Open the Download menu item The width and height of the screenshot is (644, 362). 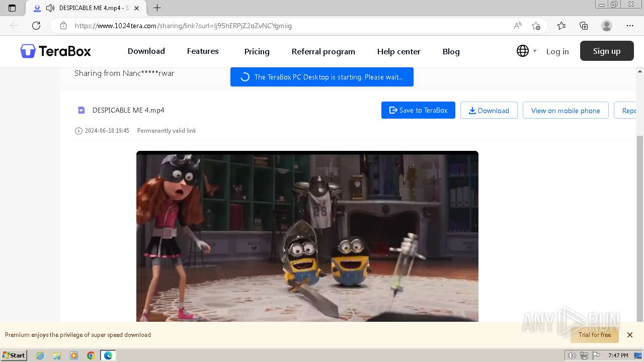point(146,51)
